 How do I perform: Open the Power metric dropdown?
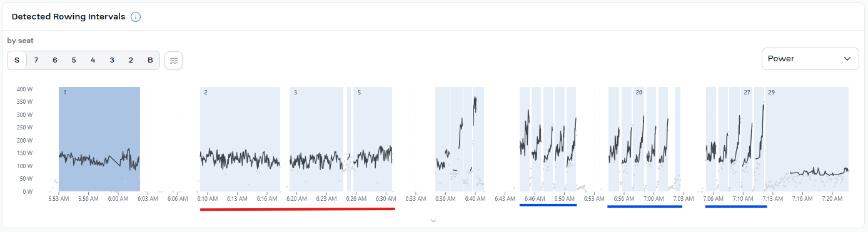[x=810, y=59]
